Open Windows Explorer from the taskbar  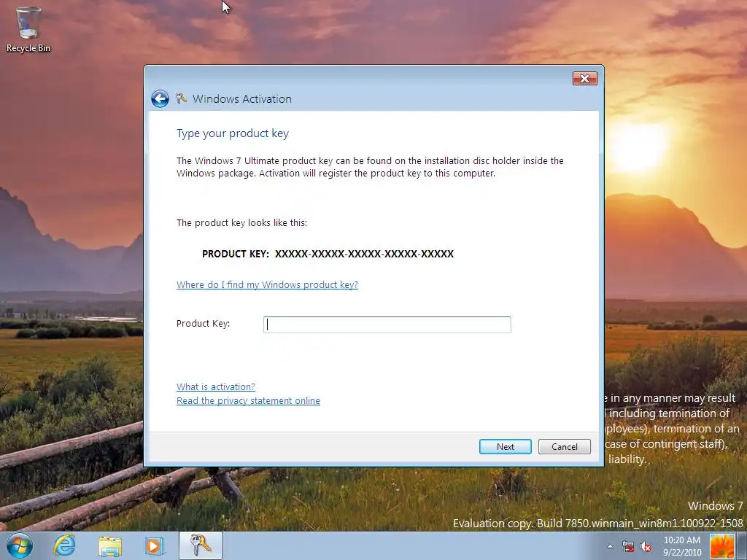coord(110,546)
